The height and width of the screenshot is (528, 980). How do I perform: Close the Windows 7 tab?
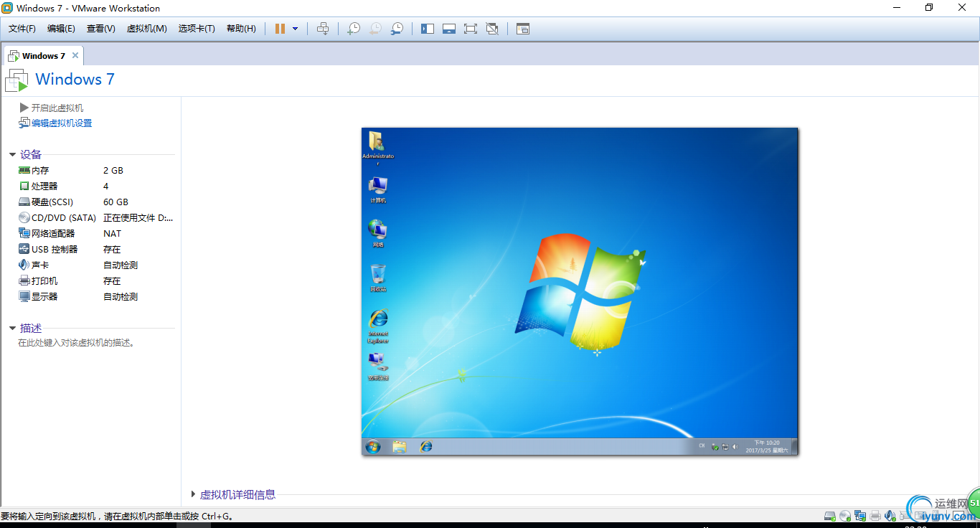click(x=75, y=55)
